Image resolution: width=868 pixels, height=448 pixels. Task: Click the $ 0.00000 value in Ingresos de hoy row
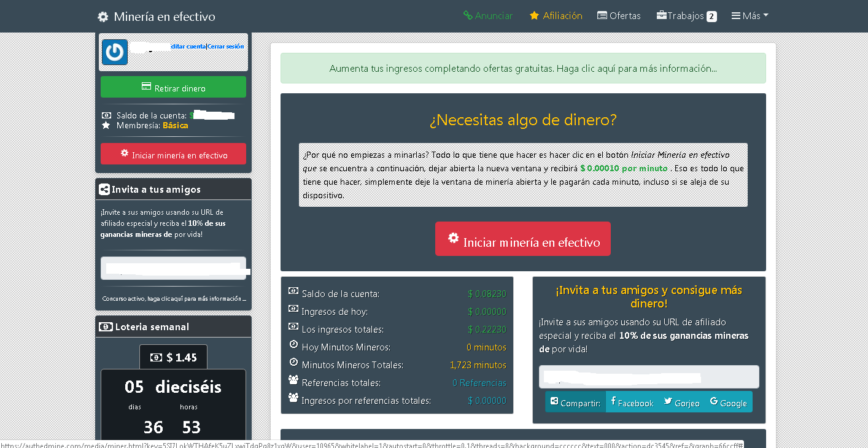point(487,312)
